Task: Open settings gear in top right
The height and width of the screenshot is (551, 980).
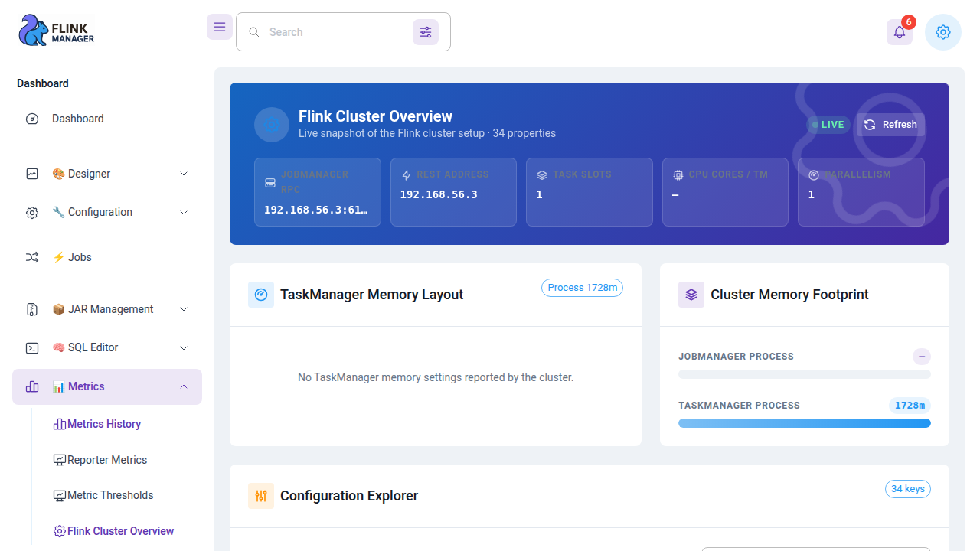Action: click(943, 32)
